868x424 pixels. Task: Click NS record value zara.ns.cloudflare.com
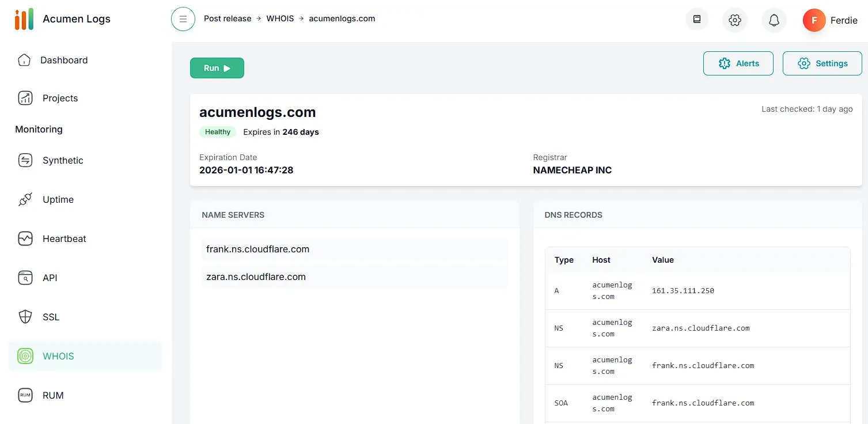coord(701,328)
